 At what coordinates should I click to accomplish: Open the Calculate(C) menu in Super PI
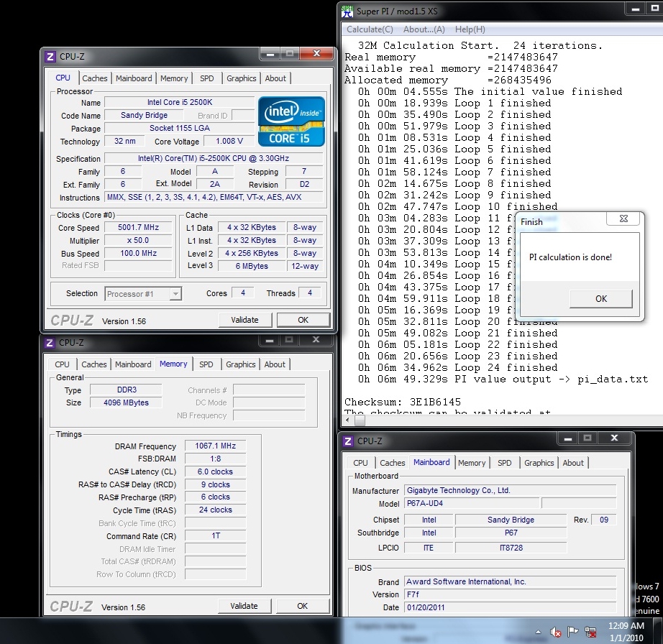tap(370, 29)
